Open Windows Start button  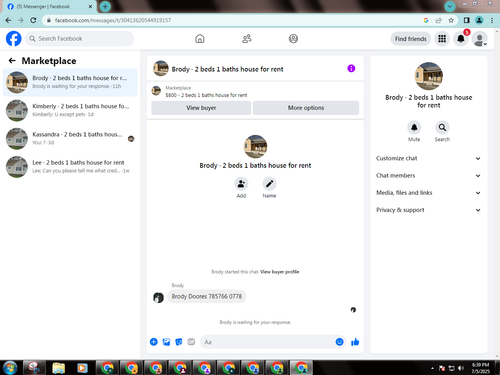click(10, 368)
